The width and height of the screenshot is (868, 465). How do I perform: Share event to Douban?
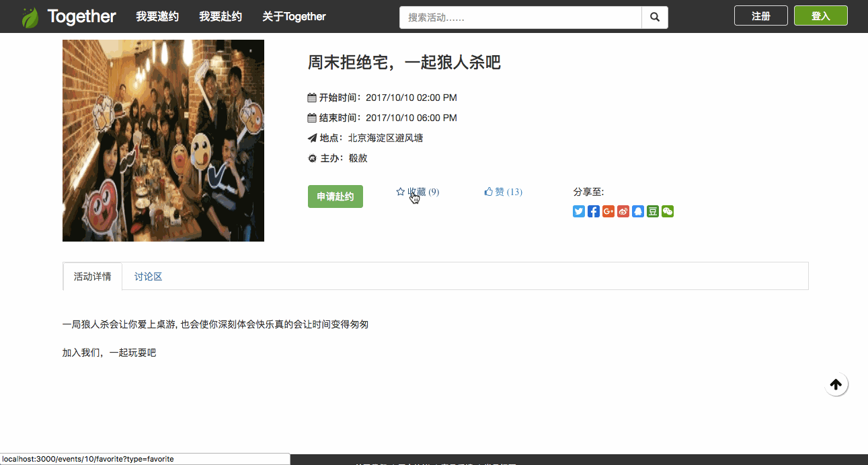coord(653,211)
